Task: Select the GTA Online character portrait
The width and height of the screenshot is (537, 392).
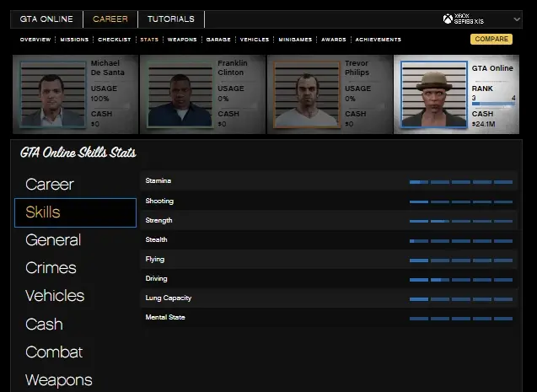Action: coord(433,94)
